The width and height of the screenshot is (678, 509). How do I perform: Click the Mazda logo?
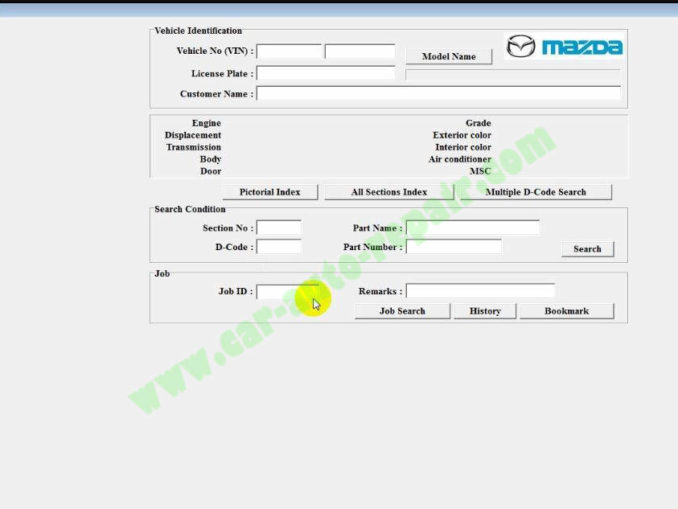click(564, 46)
